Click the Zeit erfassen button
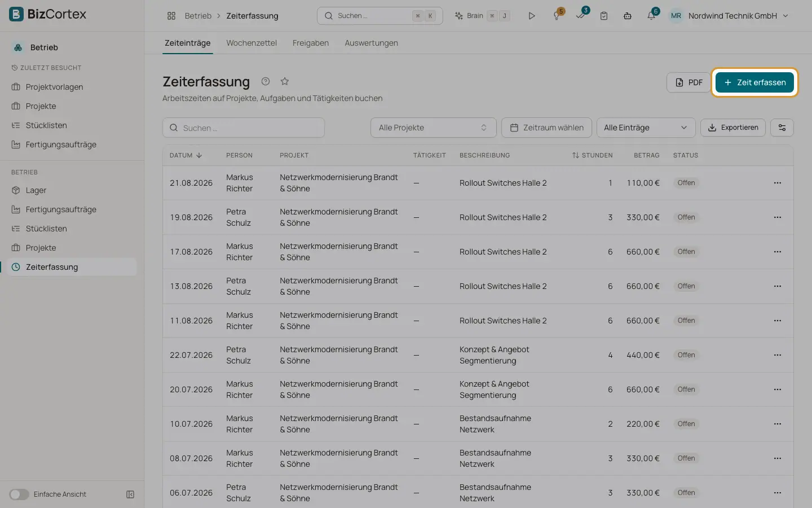The width and height of the screenshot is (812, 508). point(754,82)
